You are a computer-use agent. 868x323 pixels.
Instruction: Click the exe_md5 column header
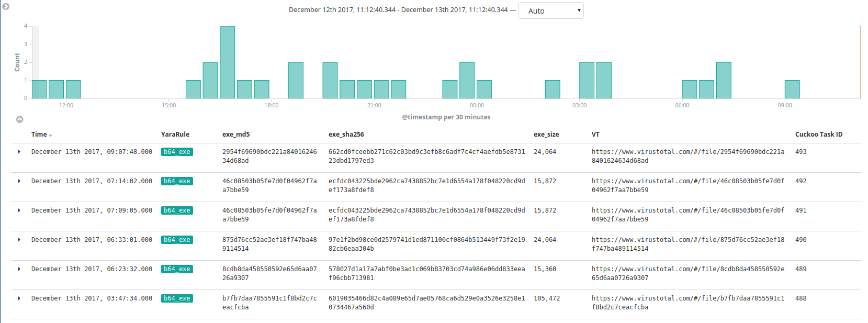click(x=236, y=135)
